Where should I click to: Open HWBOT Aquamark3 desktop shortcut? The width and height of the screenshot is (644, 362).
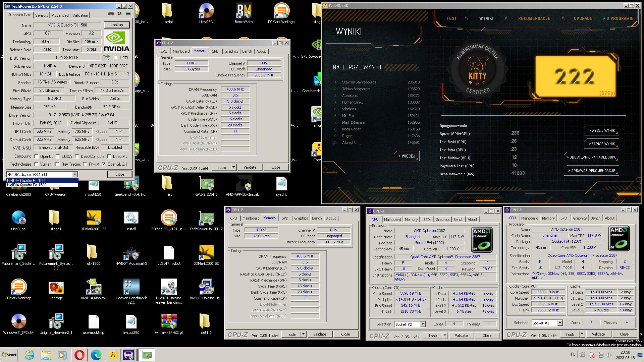131,255
